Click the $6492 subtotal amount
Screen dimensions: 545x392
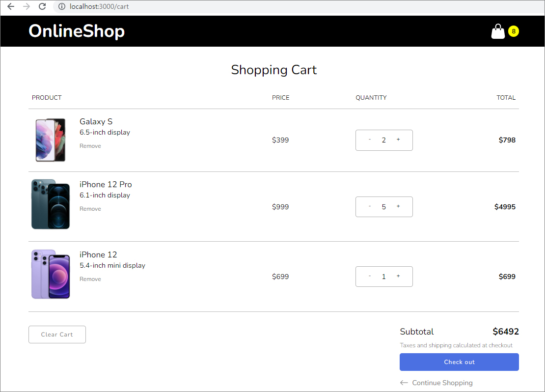tap(506, 332)
